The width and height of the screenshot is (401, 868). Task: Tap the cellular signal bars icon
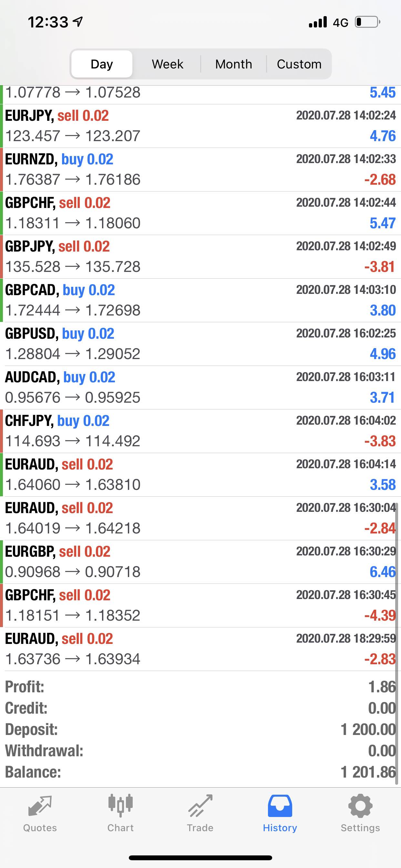point(318,22)
